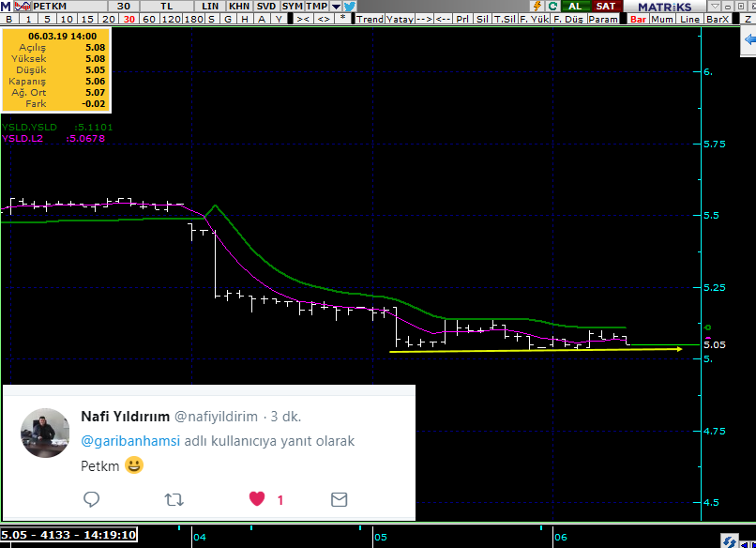Click the B toolbar button
Viewport: 756px width, 548px height.
[x=9, y=20]
